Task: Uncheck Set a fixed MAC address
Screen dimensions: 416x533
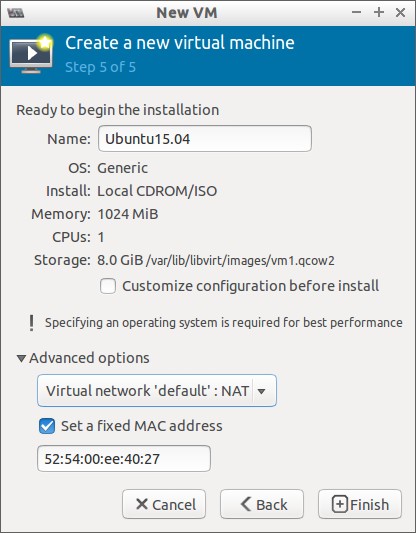Action: coord(47,426)
